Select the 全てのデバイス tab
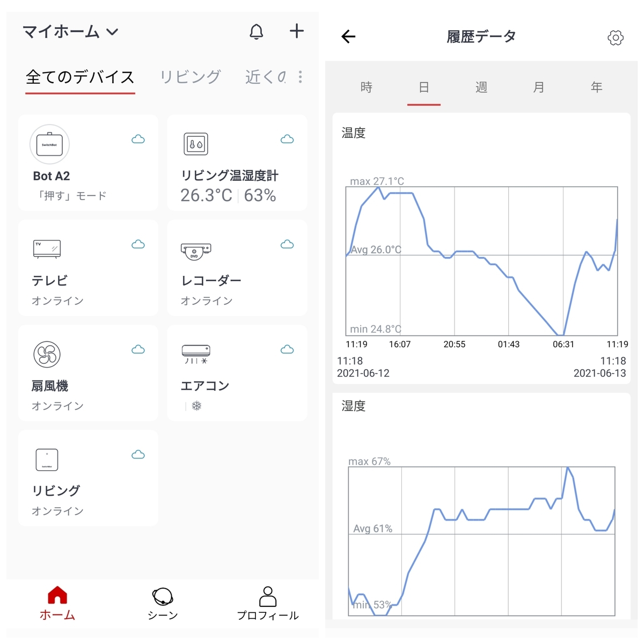The width and height of the screenshot is (644, 644). coord(80,77)
